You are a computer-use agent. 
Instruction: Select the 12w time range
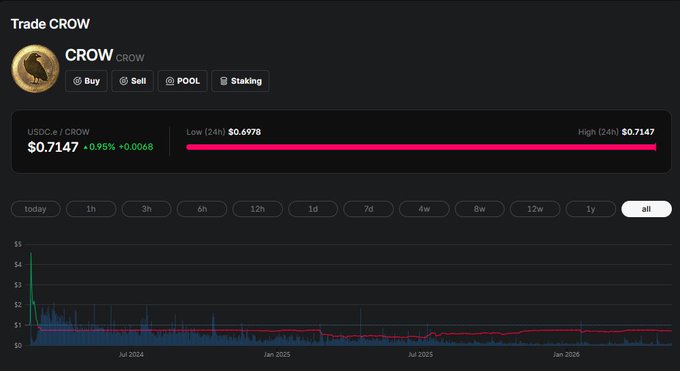tap(535, 209)
